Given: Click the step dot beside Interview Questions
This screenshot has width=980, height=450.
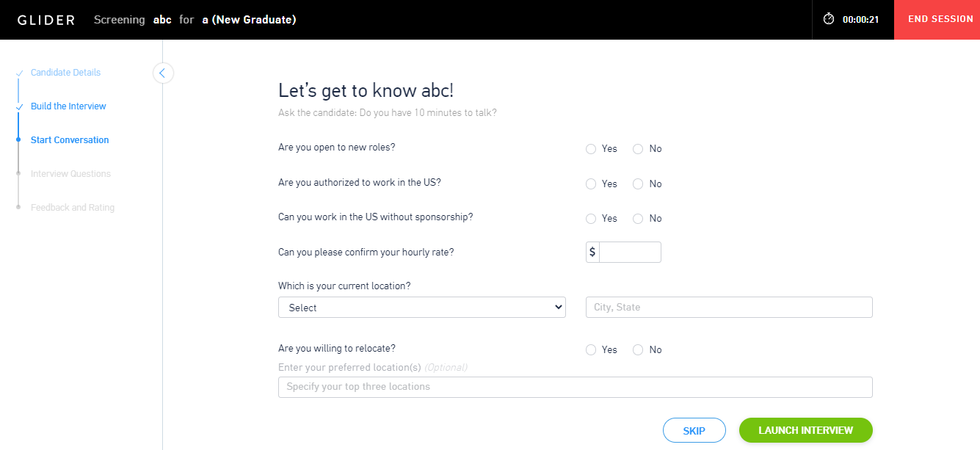Looking at the screenshot, I should click(18, 174).
